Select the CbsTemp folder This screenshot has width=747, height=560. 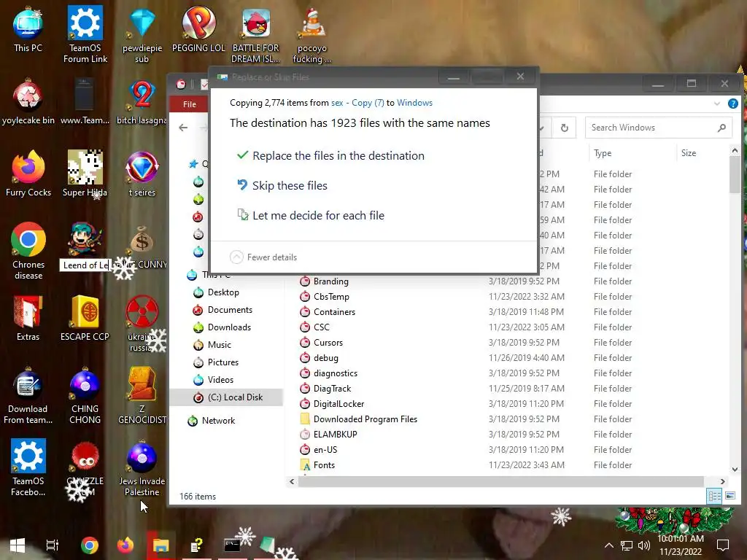tap(331, 297)
